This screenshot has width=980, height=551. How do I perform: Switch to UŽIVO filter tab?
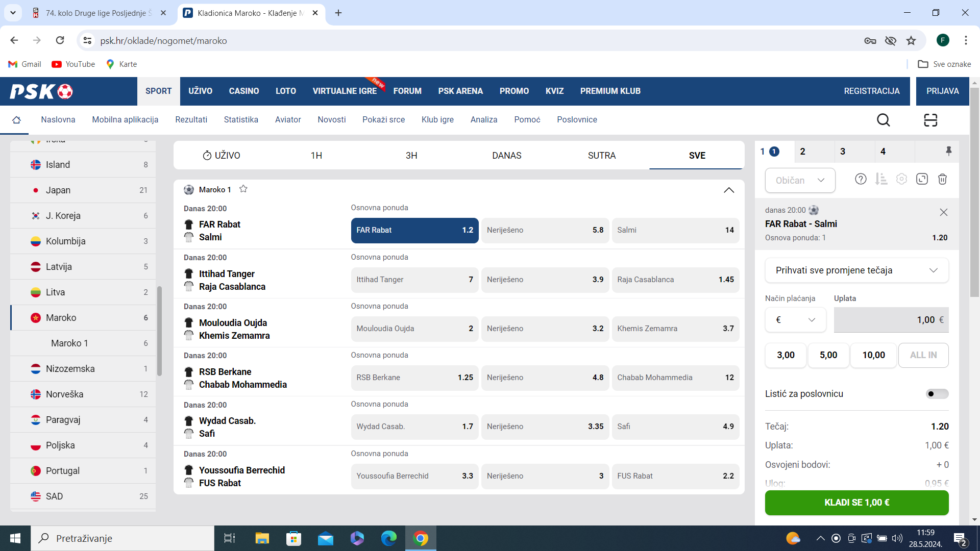pyautogui.click(x=221, y=156)
